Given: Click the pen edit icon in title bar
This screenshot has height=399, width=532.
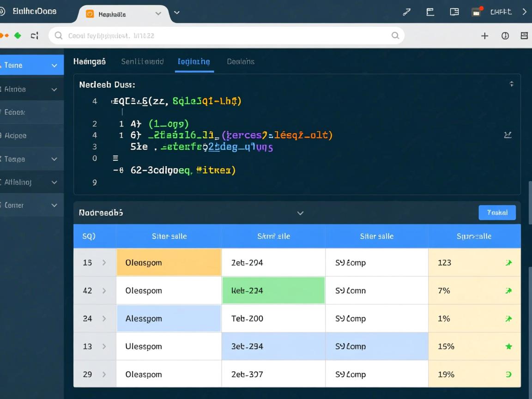Looking at the screenshot, I should pyautogui.click(x=406, y=12).
